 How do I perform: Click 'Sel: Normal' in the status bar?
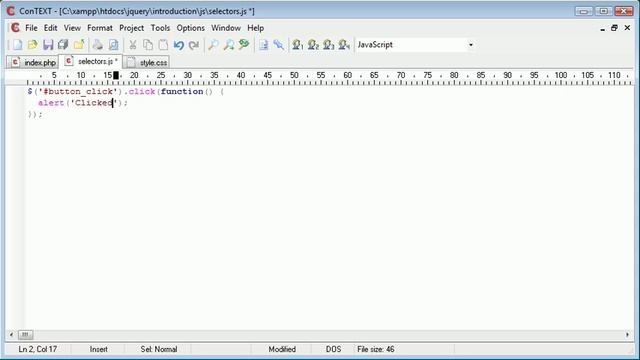pyautogui.click(x=159, y=349)
